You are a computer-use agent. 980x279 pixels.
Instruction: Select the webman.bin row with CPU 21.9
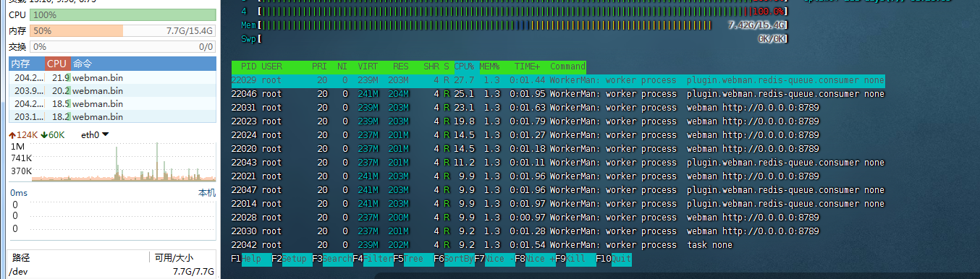112,77
